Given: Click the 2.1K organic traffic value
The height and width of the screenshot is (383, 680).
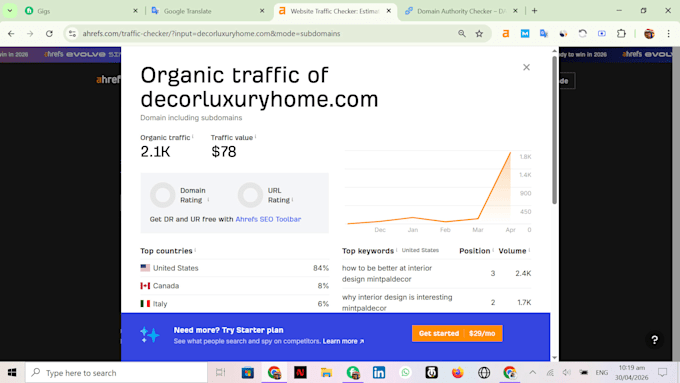Looking at the screenshot, I should coord(155,152).
